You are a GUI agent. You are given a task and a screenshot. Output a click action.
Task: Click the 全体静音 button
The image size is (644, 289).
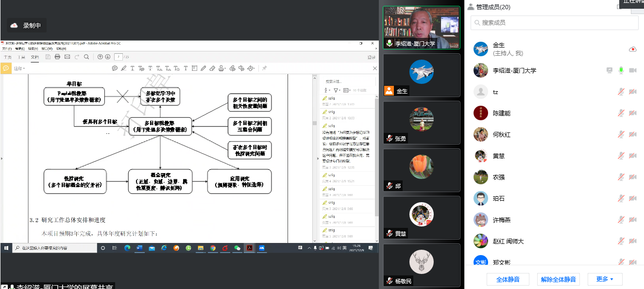click(508, 279)
